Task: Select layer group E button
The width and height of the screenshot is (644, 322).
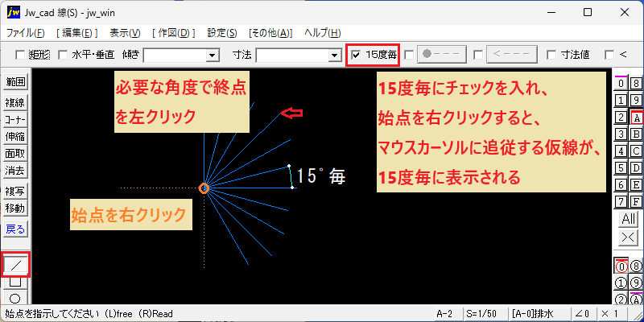Action: 636,185
